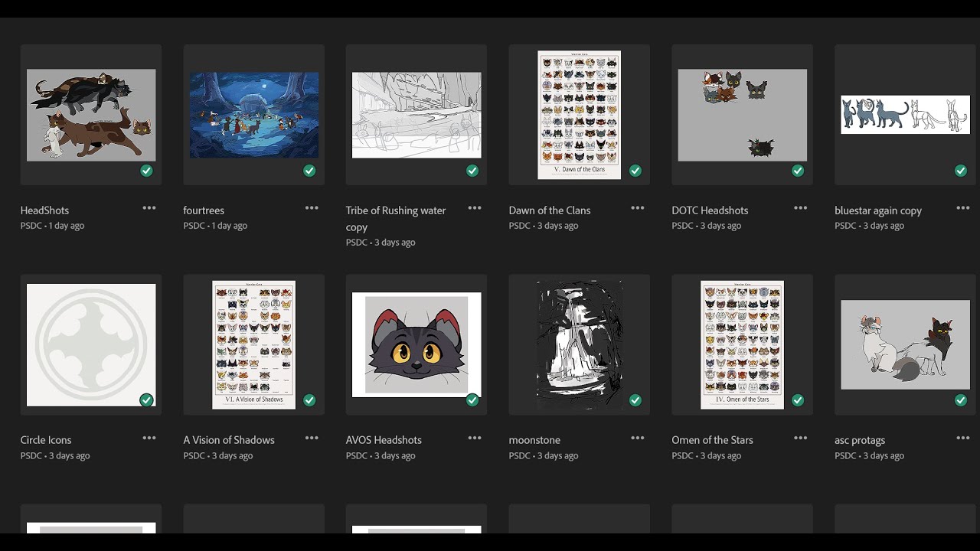Click PSDC 1 day ago under fourtrees

click(x=215, y=226)
